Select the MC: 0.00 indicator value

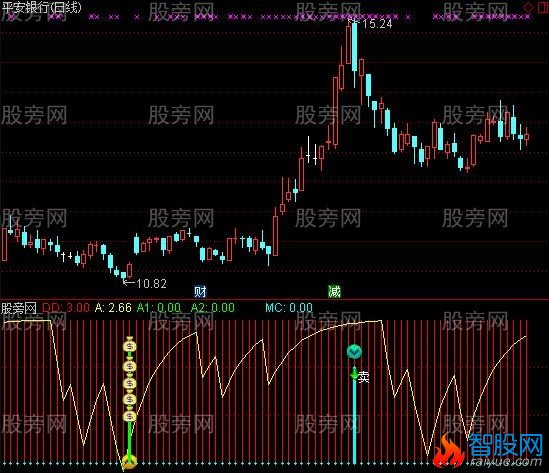coord(289,308)
